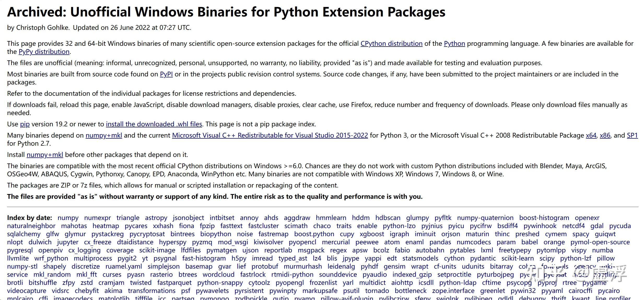The height and width of the screenshot is (300, 644).
Task: Jump to numpy in the index
Action: pyautogui.click(x=68, y=218)
